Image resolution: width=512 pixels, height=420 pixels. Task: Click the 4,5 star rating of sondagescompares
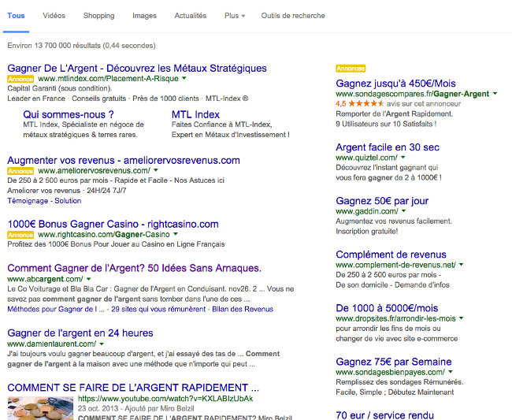click(360, 104)
